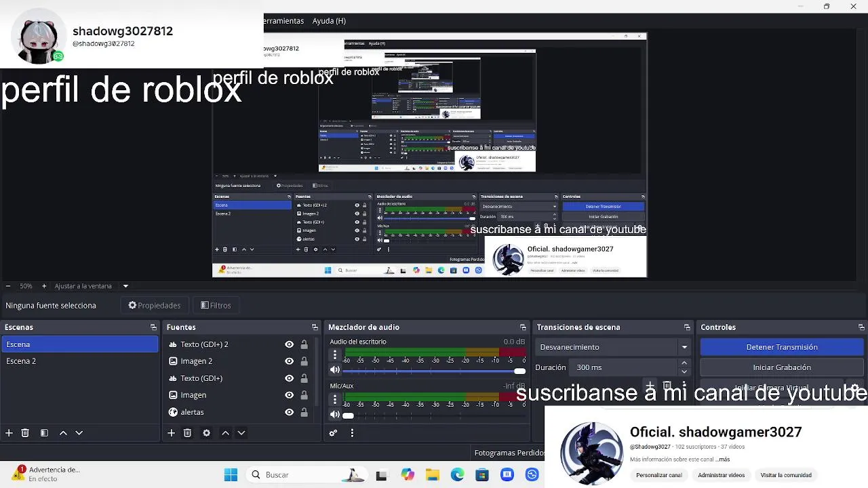Screen dimensions: 868x488
Task: Open Desvanecimiento transition dropdown
Action: coord(614,347)
